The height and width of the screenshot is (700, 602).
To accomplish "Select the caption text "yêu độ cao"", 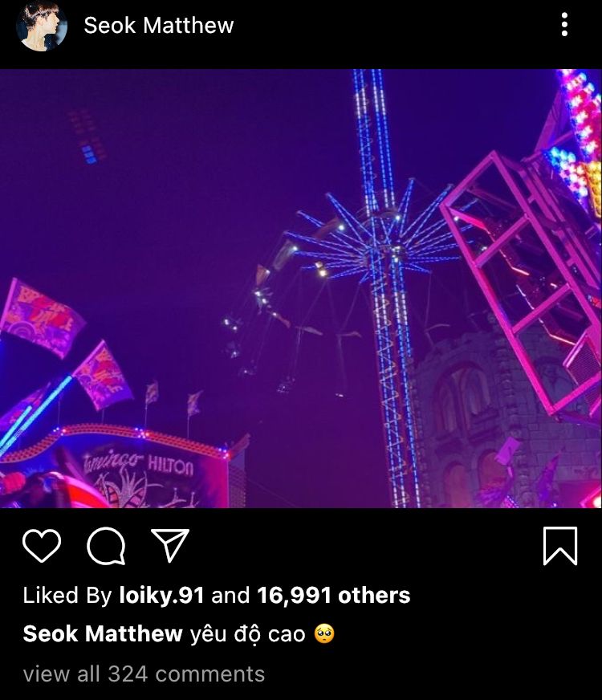I will pyautogui.click(x=247, y=634).
